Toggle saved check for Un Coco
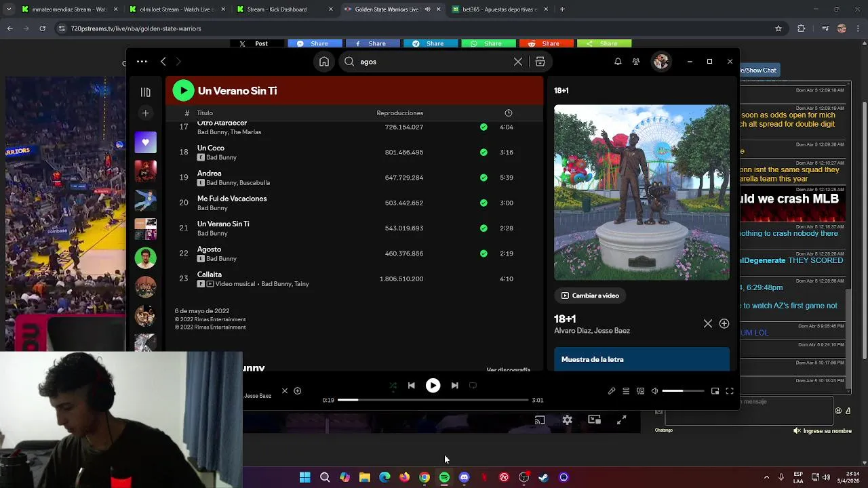Screen dimensions: 868x488 point(484,152)
